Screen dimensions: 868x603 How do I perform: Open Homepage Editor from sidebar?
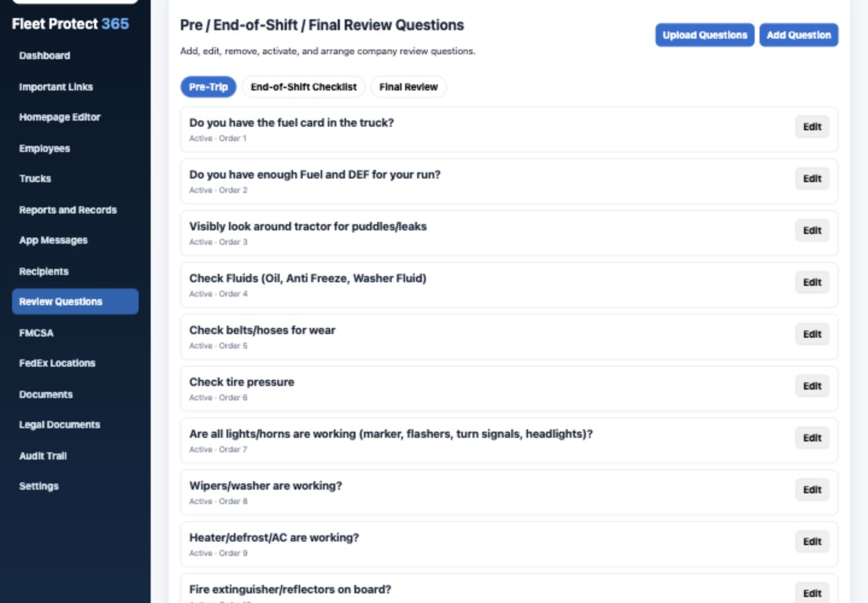click(60, 117)
